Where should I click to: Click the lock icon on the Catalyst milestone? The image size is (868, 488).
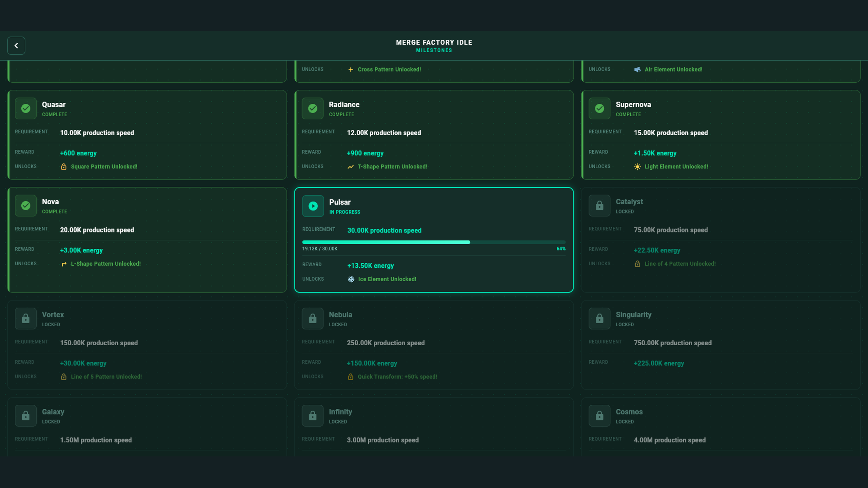coord(599,206)
